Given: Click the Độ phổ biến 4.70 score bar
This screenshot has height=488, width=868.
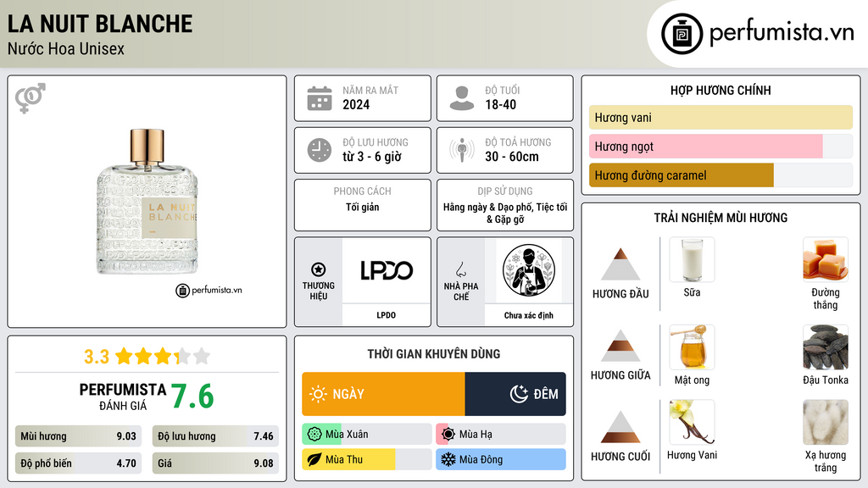Looking at the screenshot, I should [79, 463].
